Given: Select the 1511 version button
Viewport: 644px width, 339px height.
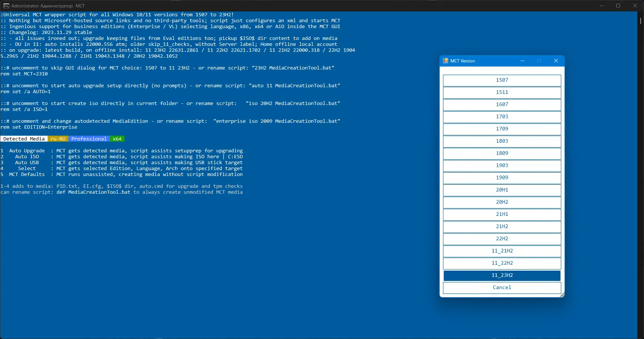Looking at the screenshot, I should 502,92.
